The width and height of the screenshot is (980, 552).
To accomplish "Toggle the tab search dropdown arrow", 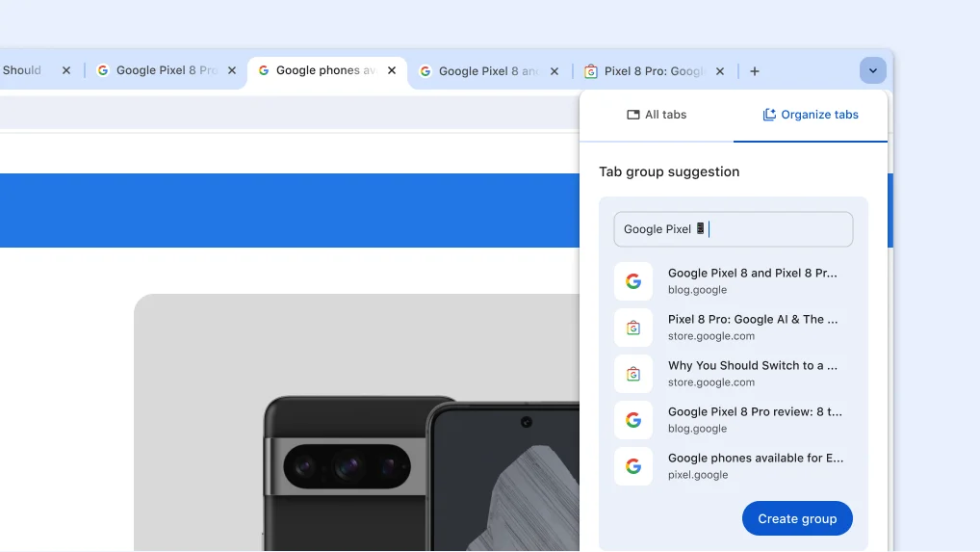I will tap(873, 70).
